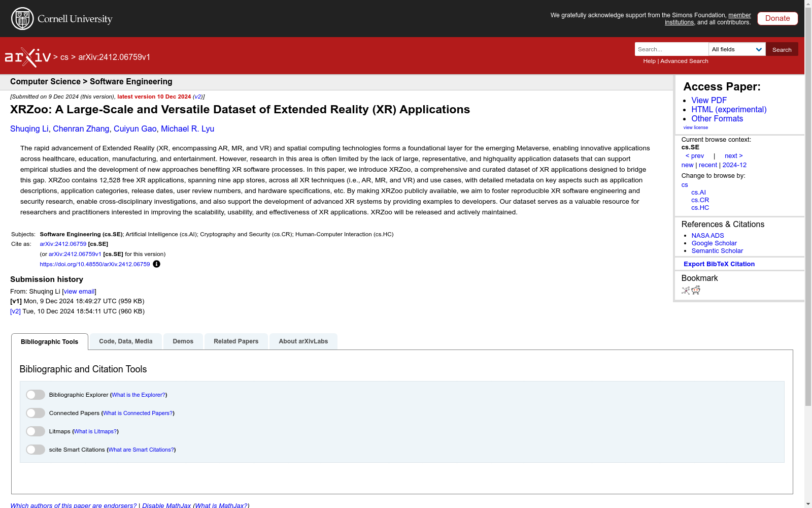Click the arXiv:2412.06759v1 version link
812x508 pixels.
[x=75, y=254]
